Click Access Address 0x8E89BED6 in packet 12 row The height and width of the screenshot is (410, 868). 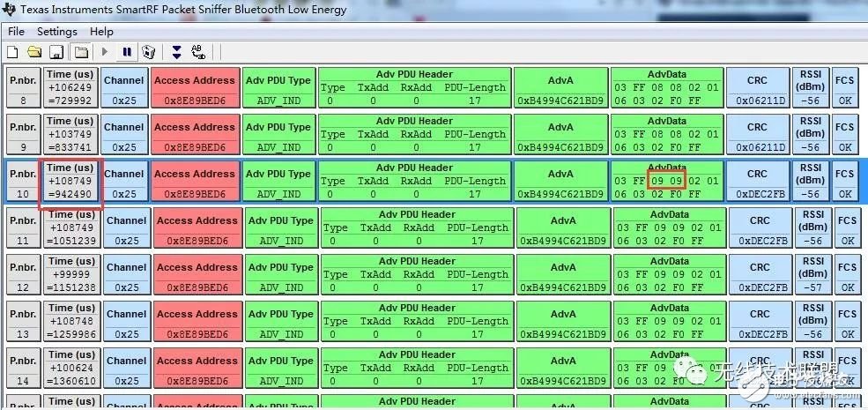pos(197,274)
